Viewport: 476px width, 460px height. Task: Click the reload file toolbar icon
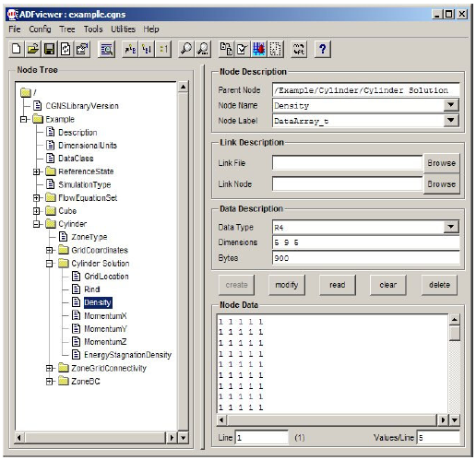[65, 49]
